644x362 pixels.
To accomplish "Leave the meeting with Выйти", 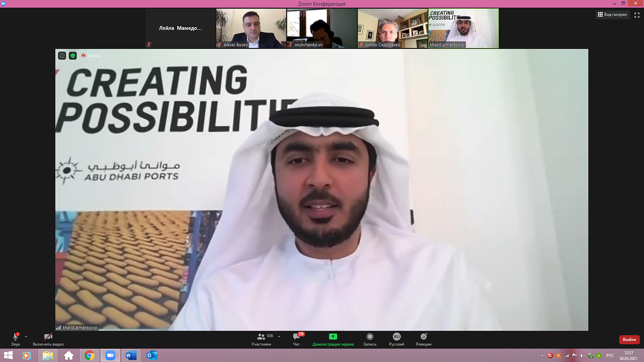I will tap(629, 340).
